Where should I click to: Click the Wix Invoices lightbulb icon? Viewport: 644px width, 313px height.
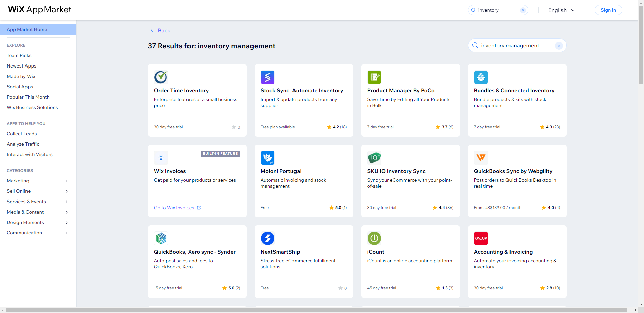click(161, 158)
